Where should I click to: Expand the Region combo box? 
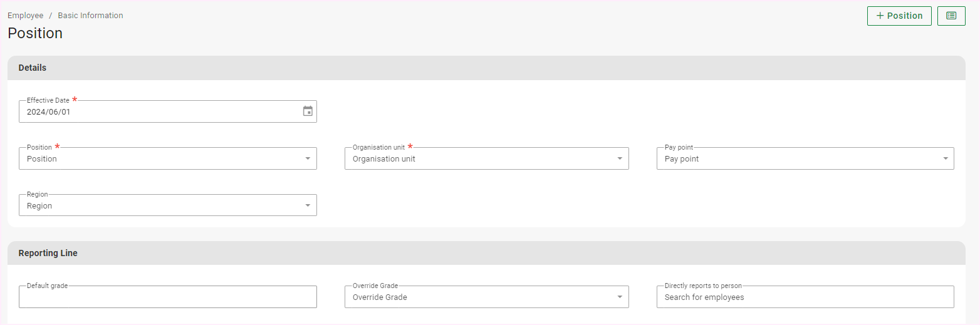(x=157, y=206)
